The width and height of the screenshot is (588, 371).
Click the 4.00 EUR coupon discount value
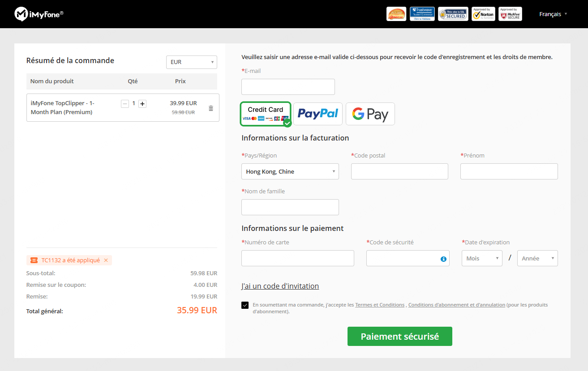pyautogui.click(x=206, y=285)
